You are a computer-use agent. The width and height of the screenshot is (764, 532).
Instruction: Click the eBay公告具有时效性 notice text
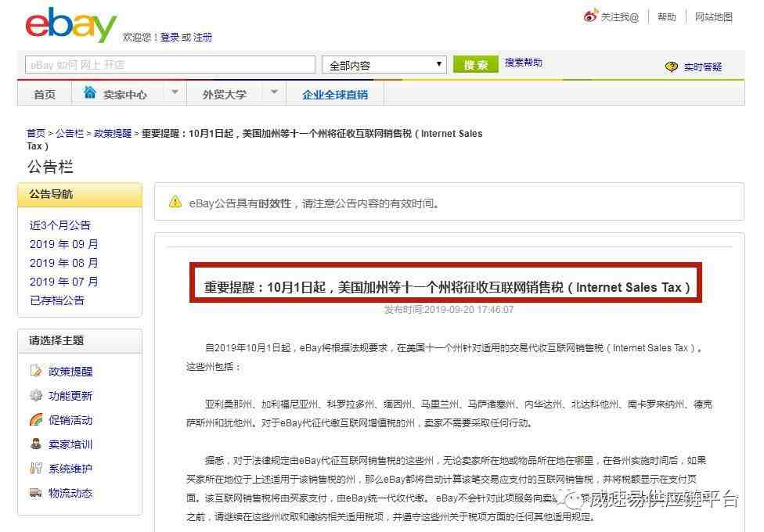point(314,203)
